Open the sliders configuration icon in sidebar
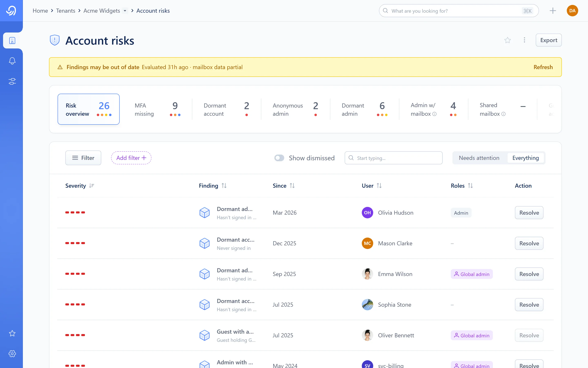This screenshot has height=368, width=588. pos(12,81)
